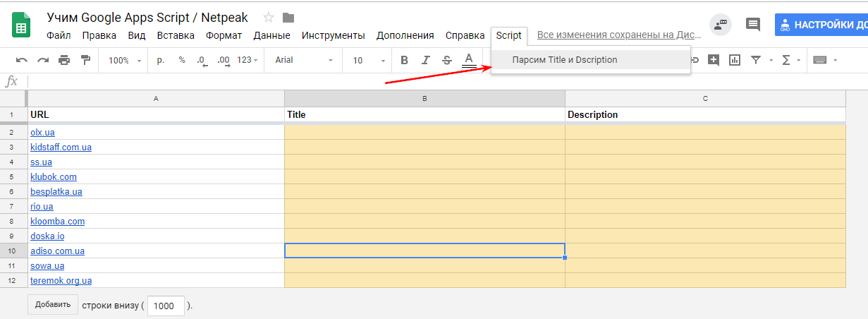Open the comments history speech-bubble icon
Image resolution: width=868 pixels, height=319 pixels.
tap(753, 25)
